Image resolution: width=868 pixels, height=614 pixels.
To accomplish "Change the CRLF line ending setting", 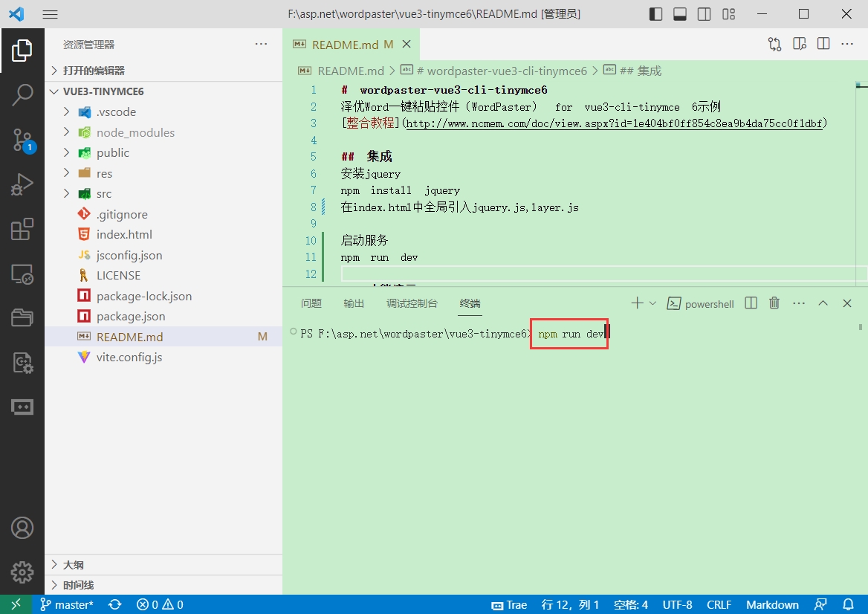I will click(x=719, y=604).
